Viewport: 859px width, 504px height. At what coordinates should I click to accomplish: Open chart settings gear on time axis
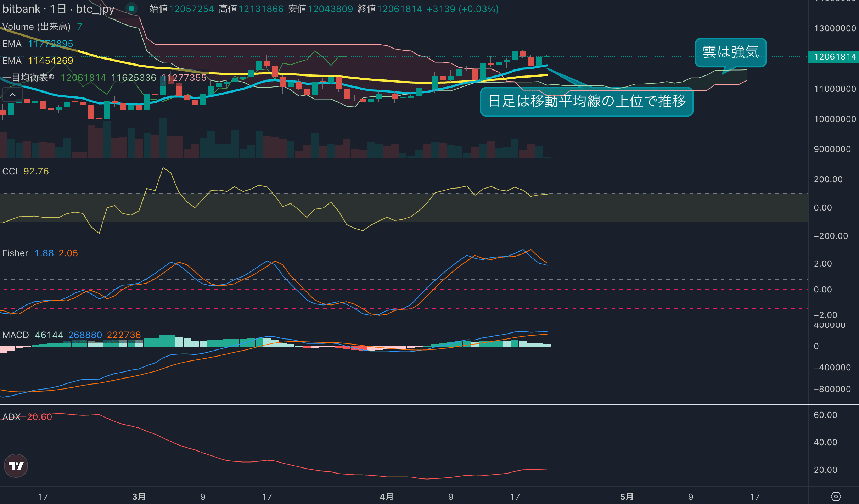[836, 497]
